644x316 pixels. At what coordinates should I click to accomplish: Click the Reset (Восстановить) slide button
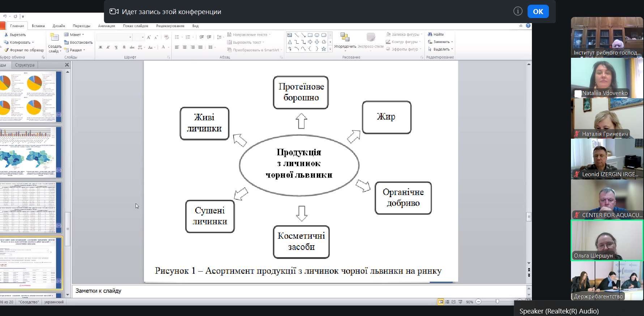pos(78,42)
